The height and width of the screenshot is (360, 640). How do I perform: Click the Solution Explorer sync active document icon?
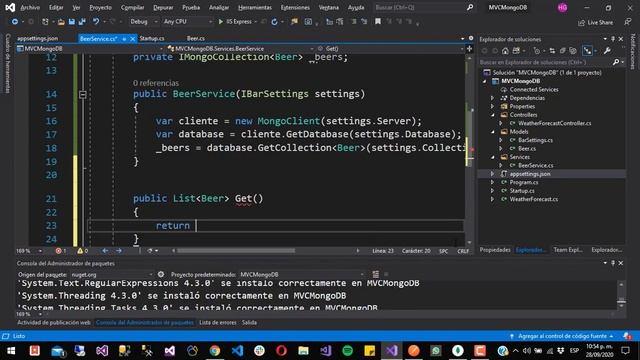pyautogui.click(x=552, y=51)
